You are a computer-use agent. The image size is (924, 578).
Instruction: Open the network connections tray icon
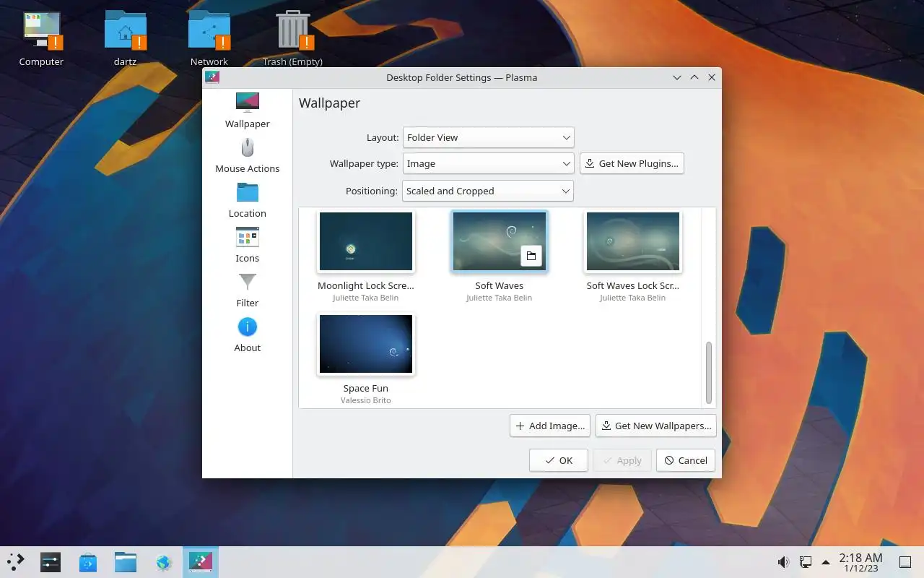tap(805, 562)
